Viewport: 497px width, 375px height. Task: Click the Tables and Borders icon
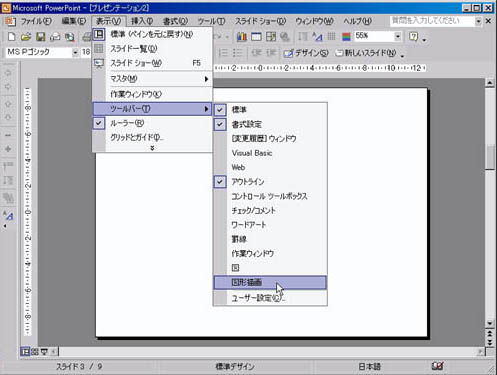pyautogui.click(x=271, y=36)
